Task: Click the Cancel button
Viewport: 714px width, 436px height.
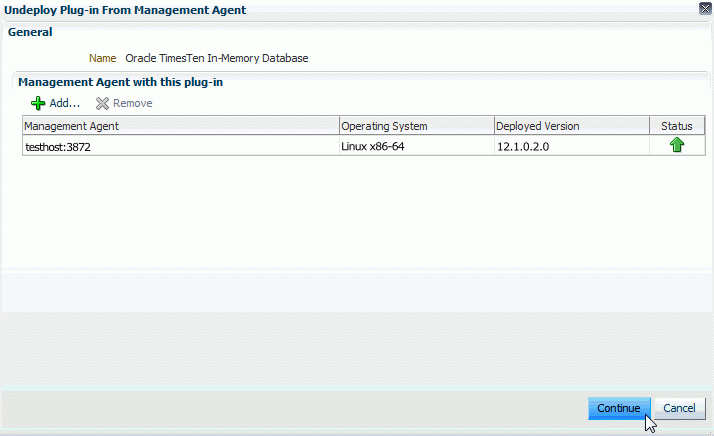Action: 679,408
